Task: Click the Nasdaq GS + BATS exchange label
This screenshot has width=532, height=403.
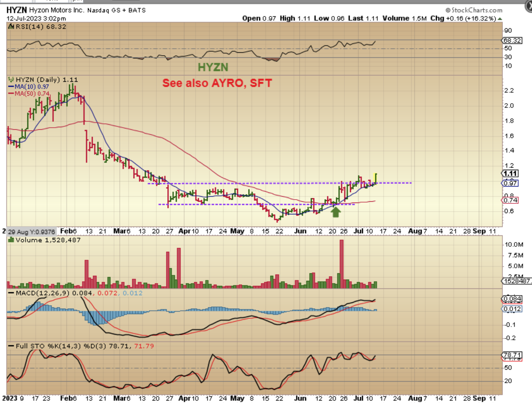Action: (117, 10)
